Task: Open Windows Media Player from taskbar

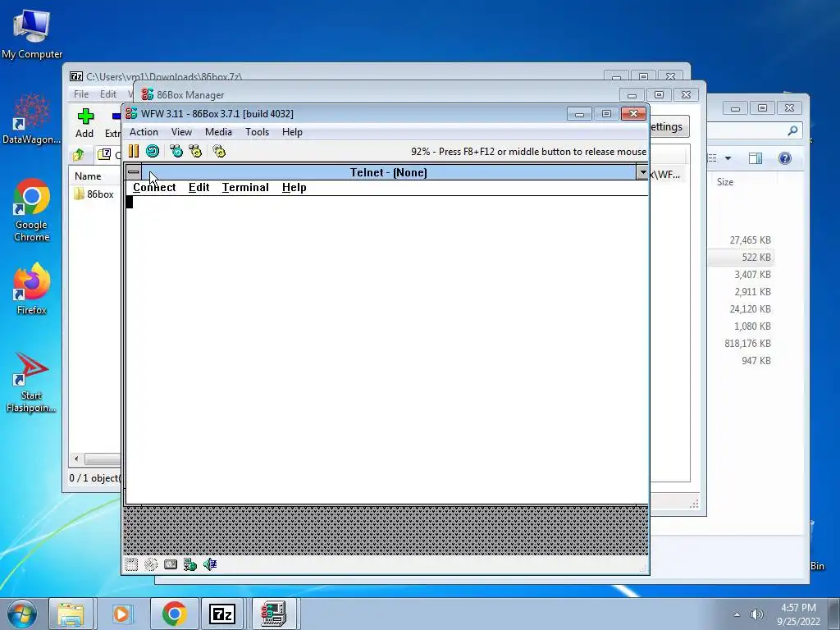Action: click(x=121, y=614)
